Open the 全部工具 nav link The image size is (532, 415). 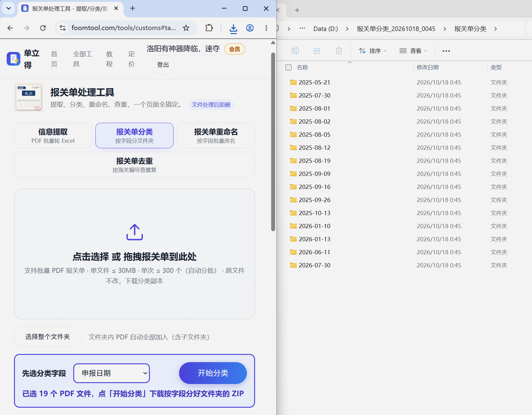(x=82, y=59)
